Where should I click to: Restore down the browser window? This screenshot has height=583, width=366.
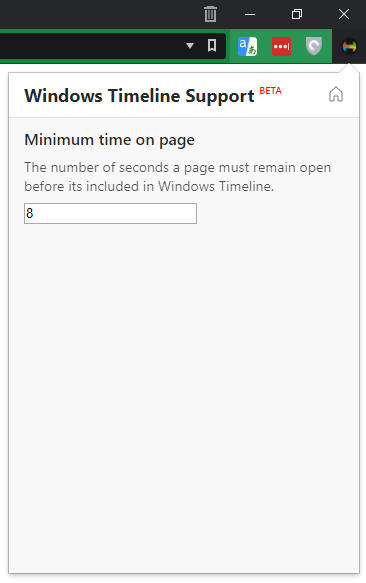coord(296,15)
